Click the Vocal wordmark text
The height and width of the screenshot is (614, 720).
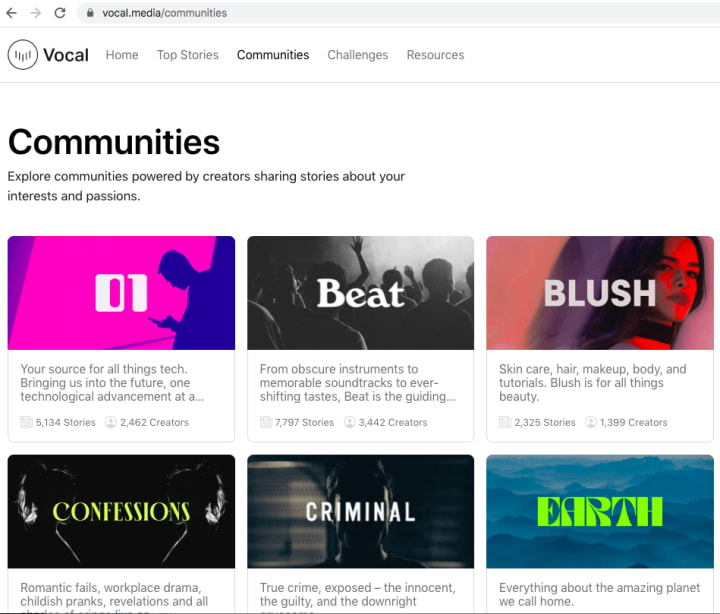[x=66, y=55]
